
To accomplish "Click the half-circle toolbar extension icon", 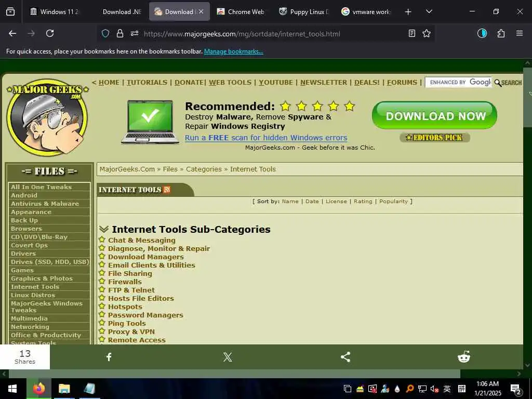I will pyautogui.click(x=482, y=33).
